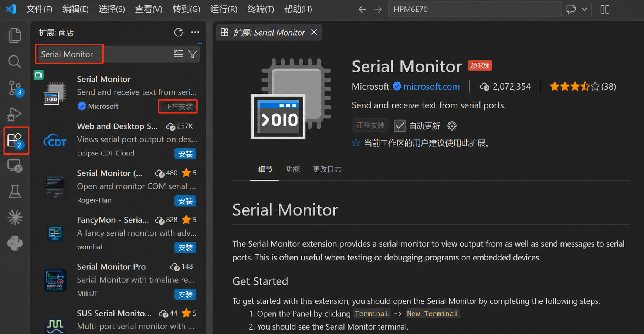The width and height of the screenshot is (644, 334).
Task: Open the Python icon in activity bar
Action: pos(15,243)
